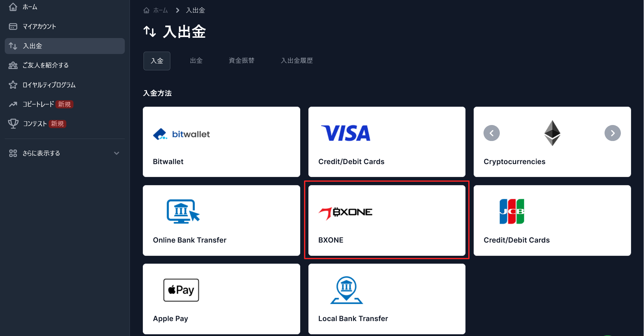Click the loyalty program star icon

click(x=13, y=85)
